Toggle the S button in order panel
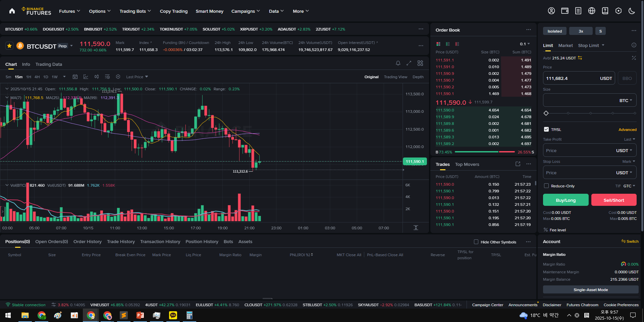Screen dimensions: 644x322 pos(600,31)
